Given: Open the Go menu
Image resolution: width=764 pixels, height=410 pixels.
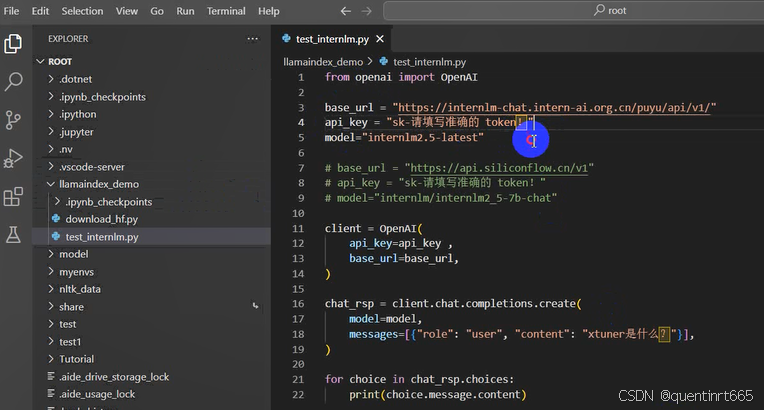Looking at the screenshot, I should (x=157, y=11).
